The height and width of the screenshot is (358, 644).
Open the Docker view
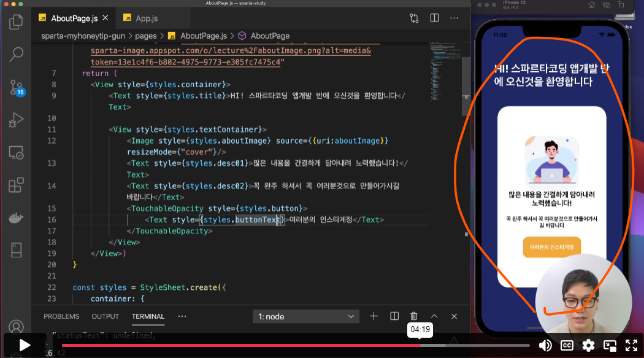click(16, 217)
